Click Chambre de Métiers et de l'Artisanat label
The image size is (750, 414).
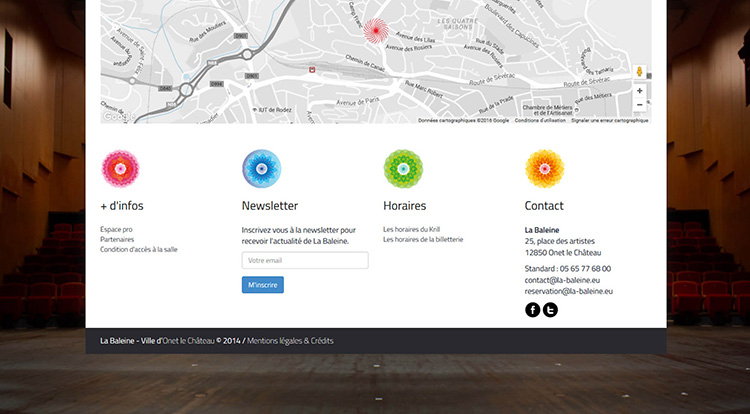548,110
